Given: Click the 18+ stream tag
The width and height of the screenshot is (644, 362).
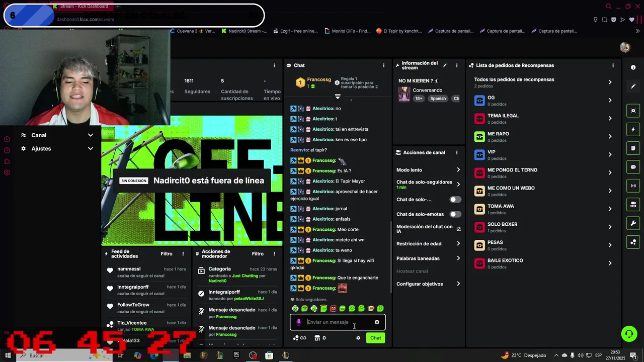Looking at the screenshot, I should [419, 99].
